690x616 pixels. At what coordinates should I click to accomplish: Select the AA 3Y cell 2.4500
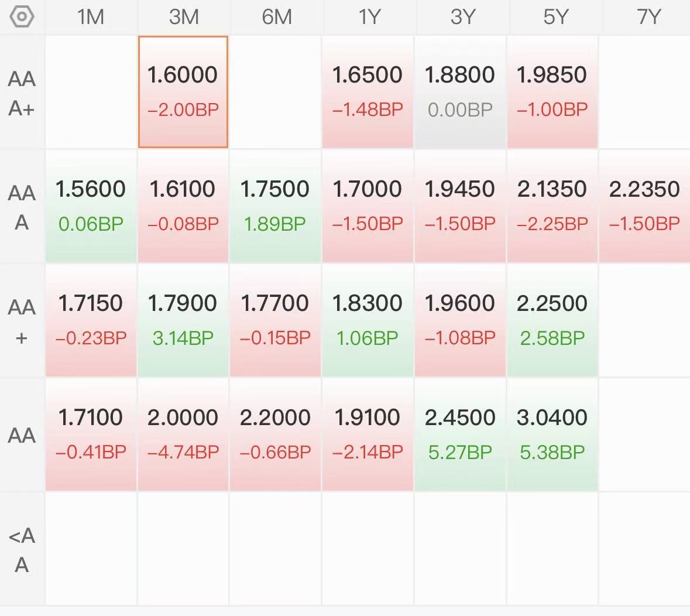tap(460, 434)
